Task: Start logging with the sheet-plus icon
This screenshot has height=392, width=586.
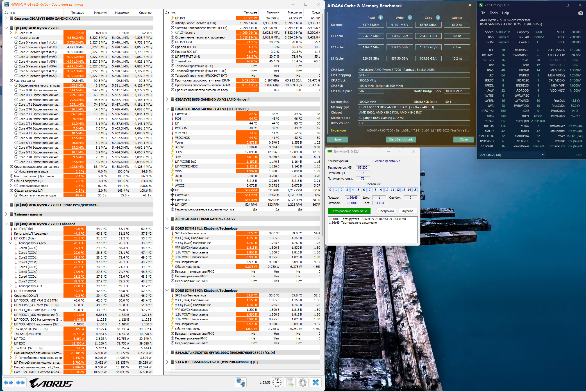Action: point(290,382)
